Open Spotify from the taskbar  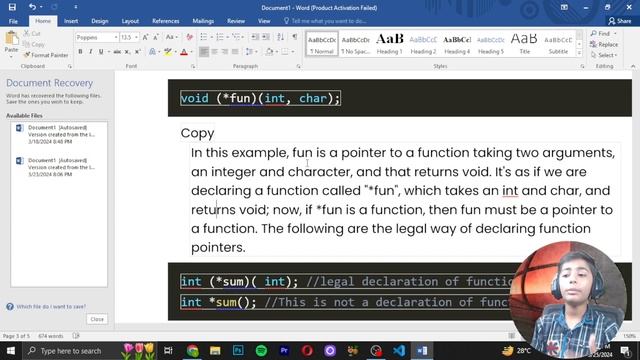tap(261, 351)
